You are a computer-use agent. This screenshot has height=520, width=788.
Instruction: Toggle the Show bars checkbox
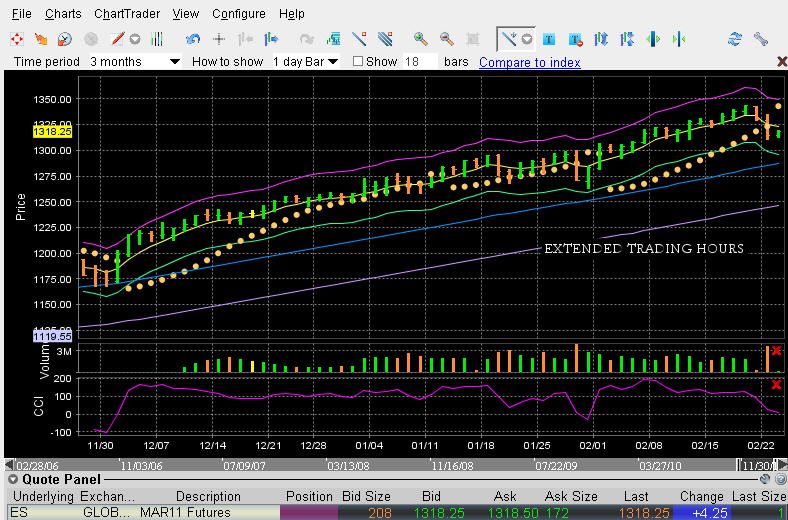coord(358,61)
